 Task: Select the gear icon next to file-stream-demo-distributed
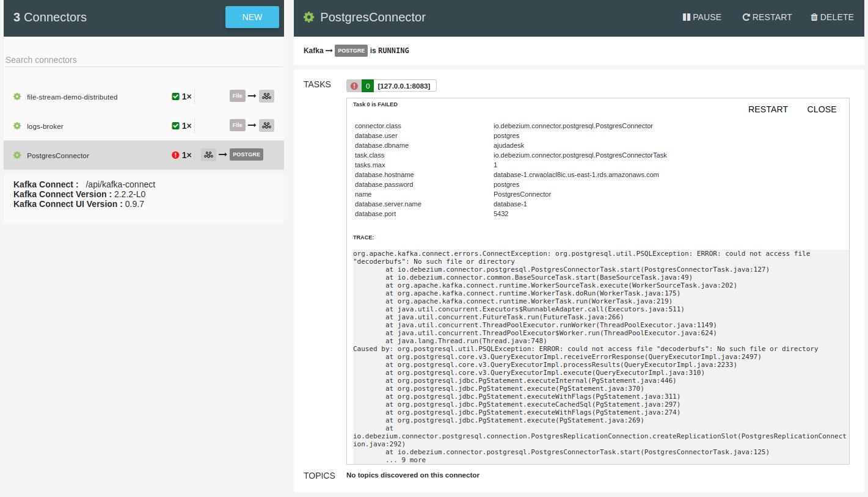point(17,96)
